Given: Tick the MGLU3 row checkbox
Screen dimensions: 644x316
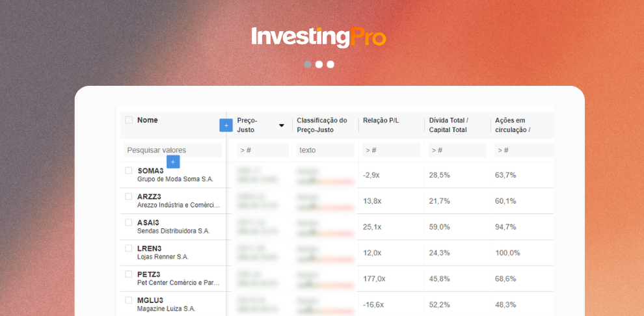Looking at the screenshot, I should pos(129,300).
